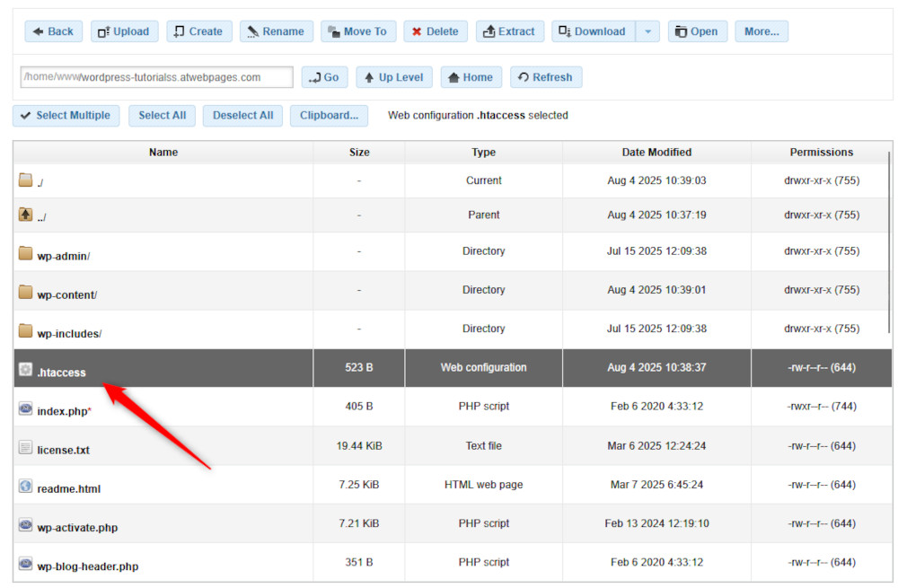Click the license.txt text file icon
The width and height of the screenshot is (898, 588).
(x=25, y=447)
